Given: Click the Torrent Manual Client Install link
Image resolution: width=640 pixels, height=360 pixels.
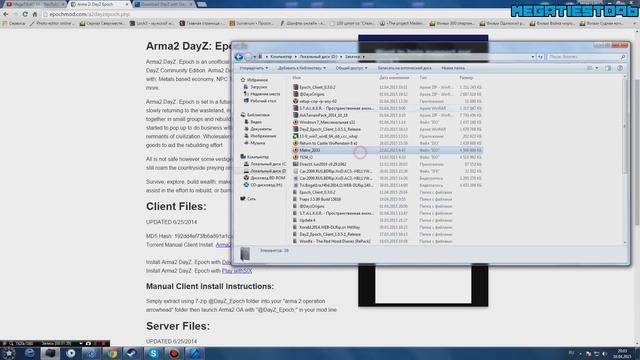Looking at the screenshot, I should click(223, 245).
